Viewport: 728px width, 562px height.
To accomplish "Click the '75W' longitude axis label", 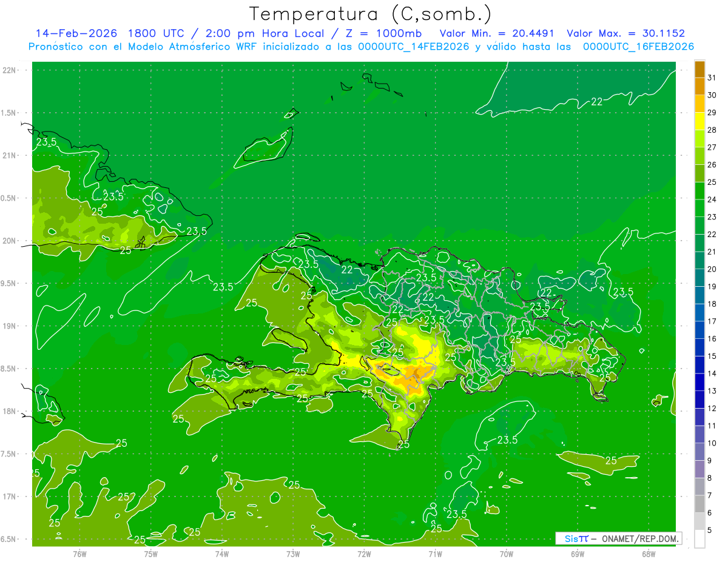I will click(x=150, y=554).
